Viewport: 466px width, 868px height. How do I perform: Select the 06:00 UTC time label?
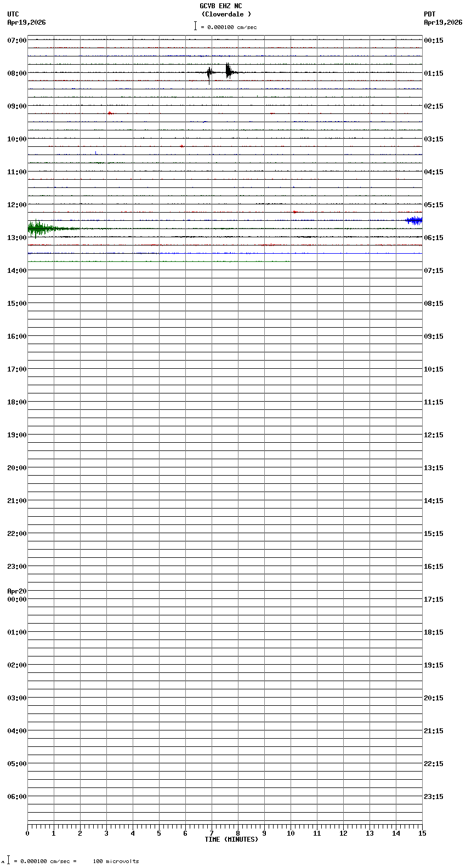tap(17, 797)
